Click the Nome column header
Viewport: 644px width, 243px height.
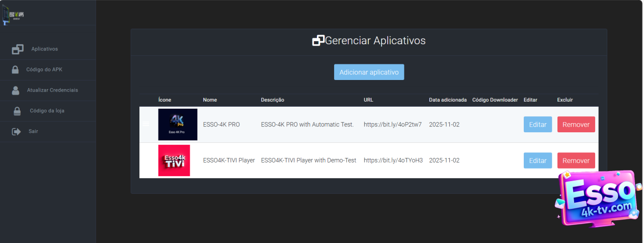click(x=210, y=100)
